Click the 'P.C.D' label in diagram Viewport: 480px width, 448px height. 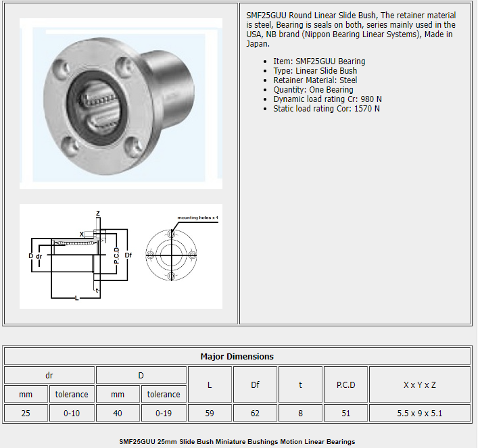(x=116, y=256)
